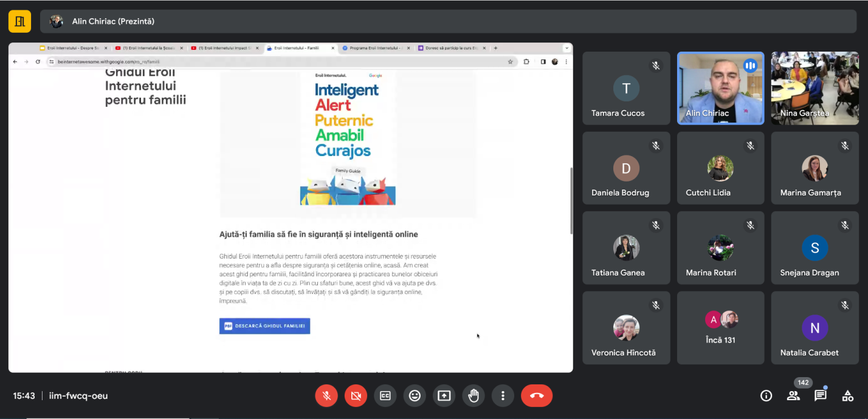Click the present screen icon
The image size is (868, 419).
click(x=444, y=396)
